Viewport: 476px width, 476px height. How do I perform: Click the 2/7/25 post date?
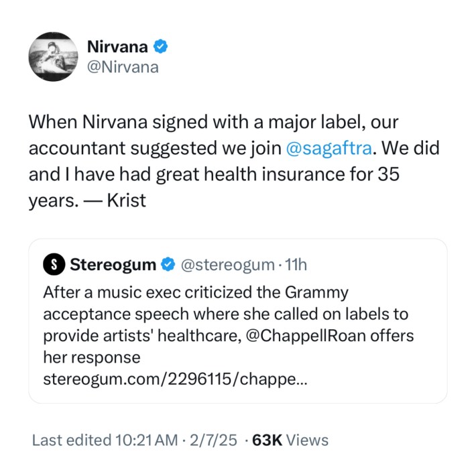tap(213, 440)
